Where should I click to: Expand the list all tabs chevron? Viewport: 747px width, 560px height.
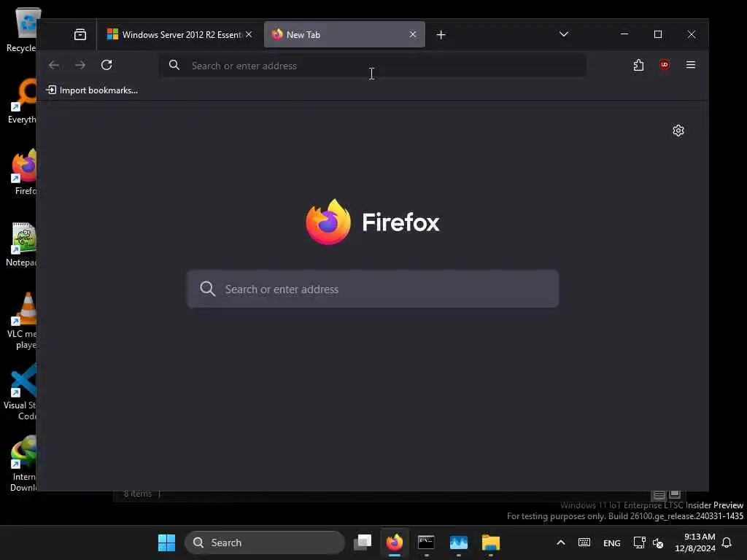click(564, 34)
